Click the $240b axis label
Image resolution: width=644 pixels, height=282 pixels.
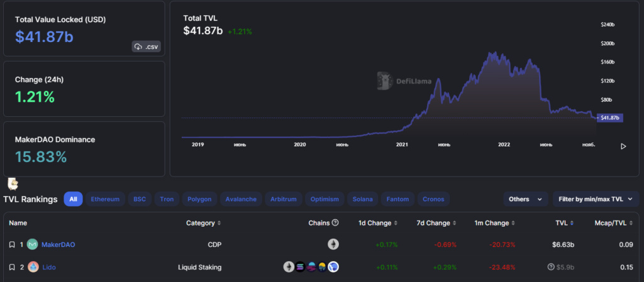click(x=608, y=24)
